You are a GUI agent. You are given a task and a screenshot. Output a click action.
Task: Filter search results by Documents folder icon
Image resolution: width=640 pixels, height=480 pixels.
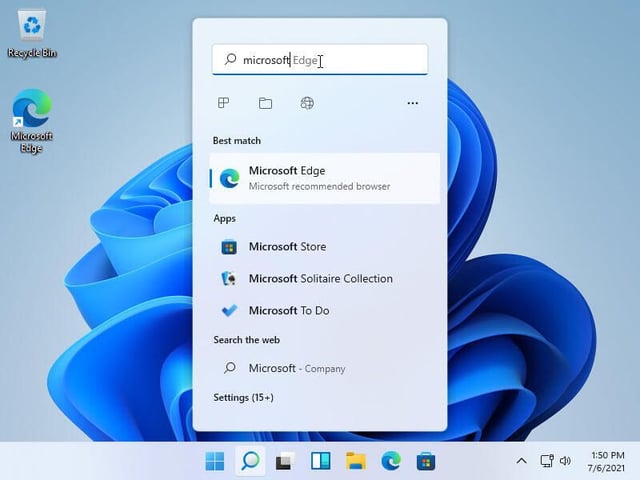(x=265, y=103)
